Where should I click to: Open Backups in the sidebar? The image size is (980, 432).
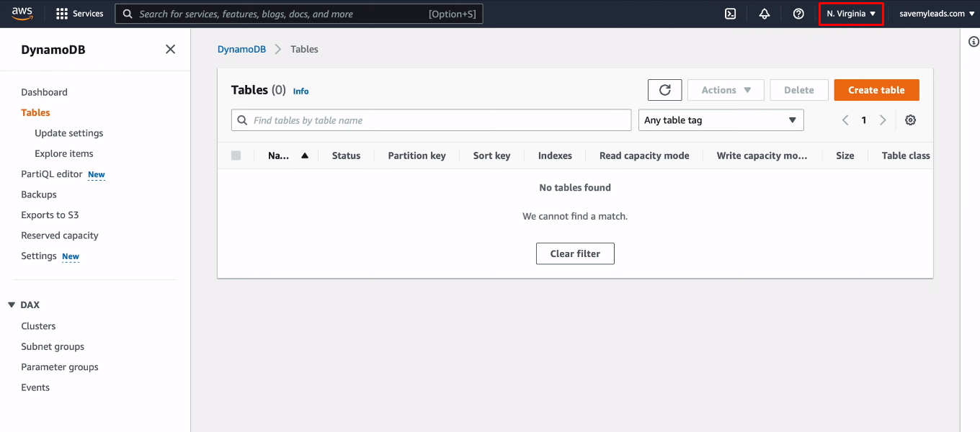pos(39,194)
